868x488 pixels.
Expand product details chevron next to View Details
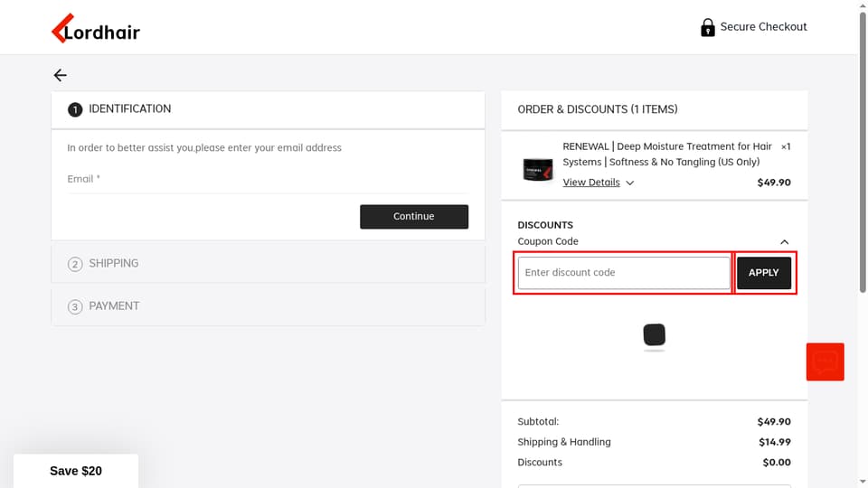point(630,183)
